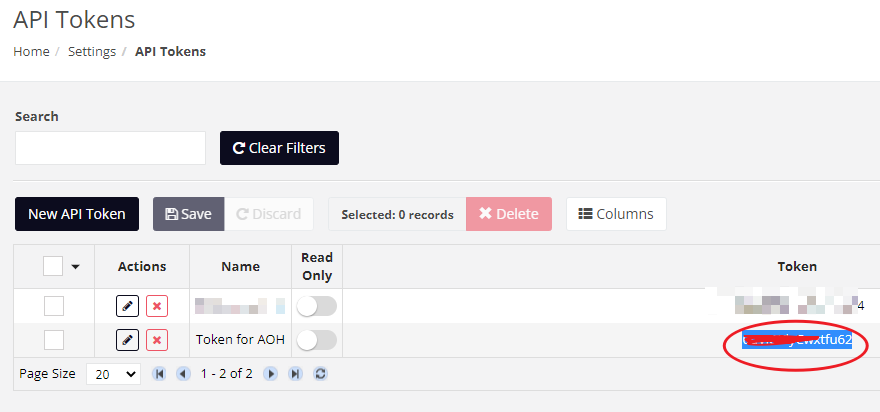
Task: Click the New API Token button
Action: point(77,214)
